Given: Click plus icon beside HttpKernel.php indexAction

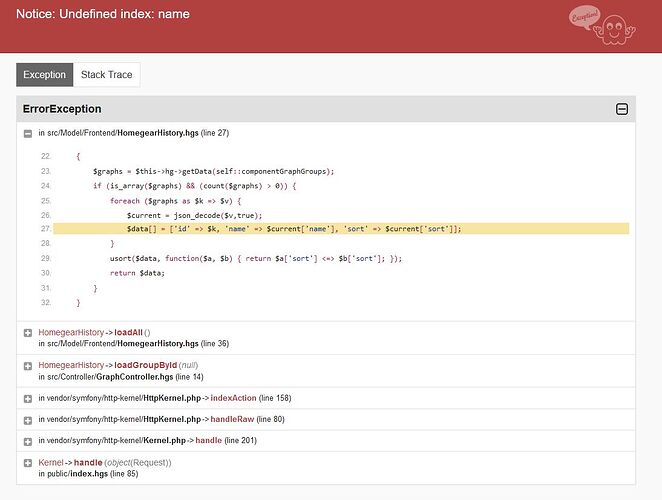Looking at the screenshot, I should pyautogui.click(x=28, y=398).
